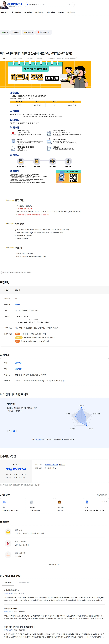The height and width of the screenshot is (644, 109).
Task: Click the 로그인 link under radar chart
Action: 38,439
